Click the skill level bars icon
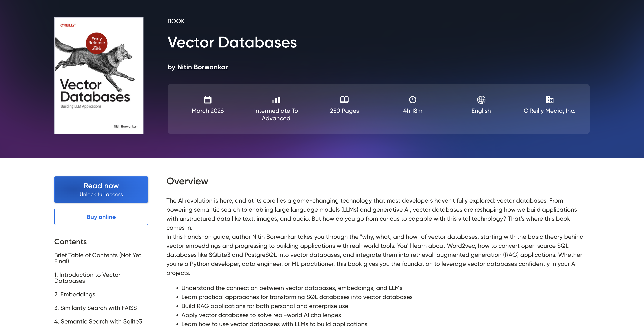This screenshot has width=644, height=328. coord(276,100)
